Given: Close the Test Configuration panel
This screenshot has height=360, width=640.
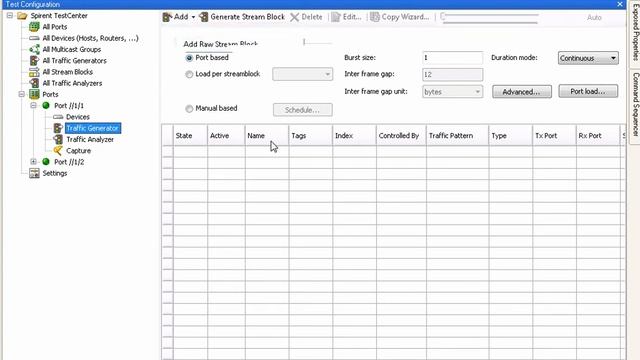Looking at the screenshot, I should [x=620, y=4].
